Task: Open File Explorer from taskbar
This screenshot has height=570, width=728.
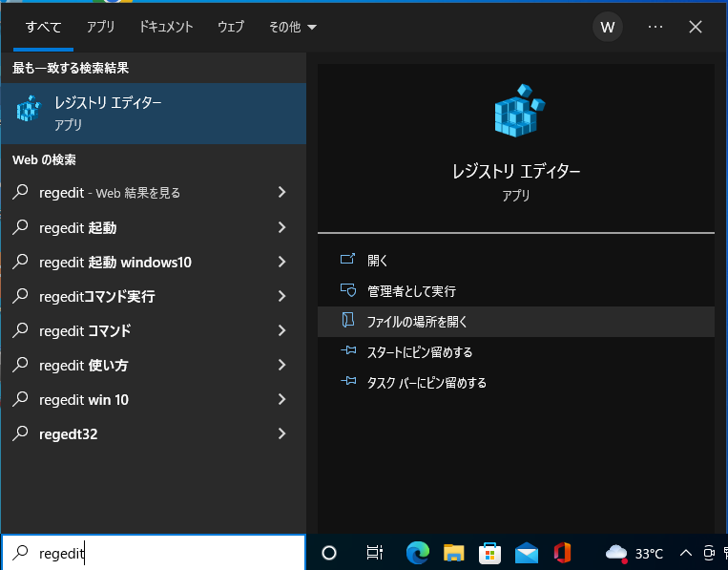Action: [x=453, y=553]
